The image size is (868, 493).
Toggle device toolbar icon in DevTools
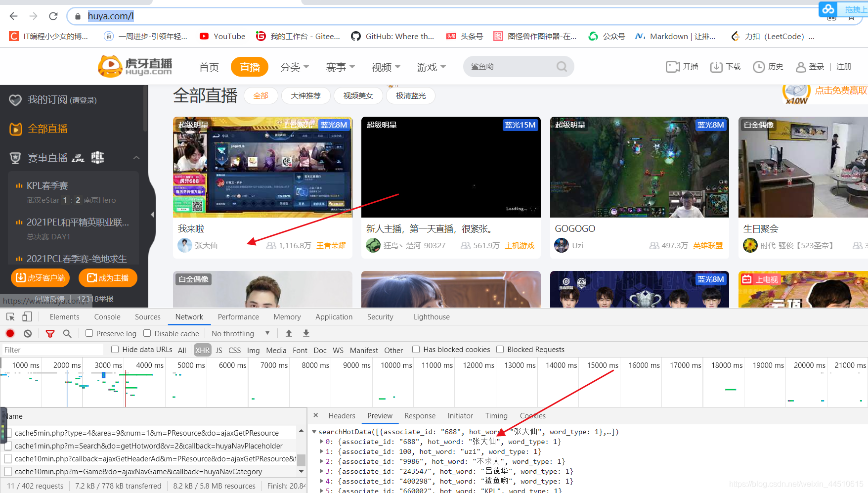click(x=27, y=317)
